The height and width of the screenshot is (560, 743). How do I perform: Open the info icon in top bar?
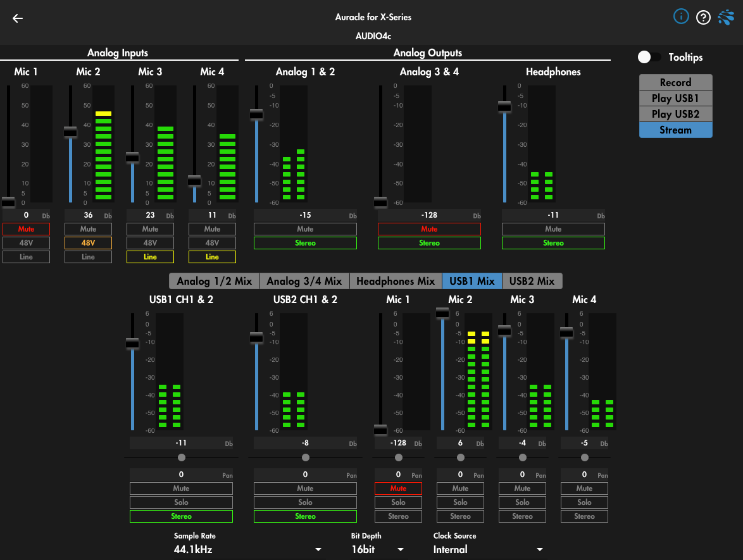(x=681, y=17)
